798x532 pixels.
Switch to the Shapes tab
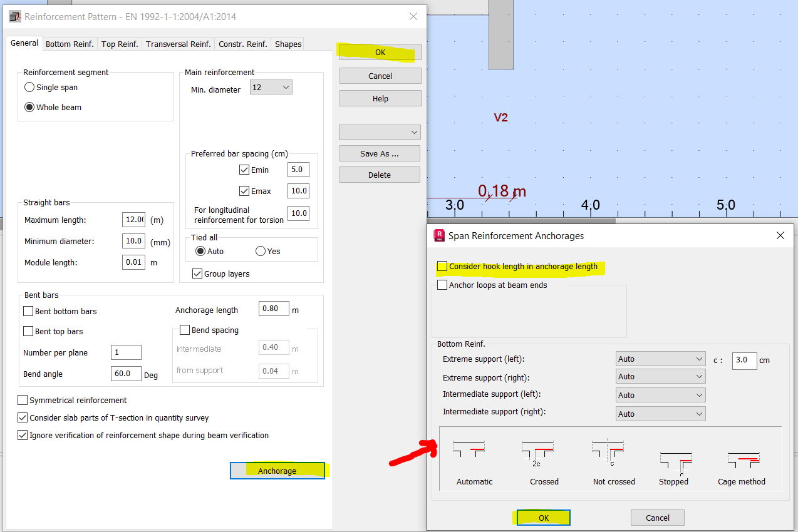coord(287,44)
